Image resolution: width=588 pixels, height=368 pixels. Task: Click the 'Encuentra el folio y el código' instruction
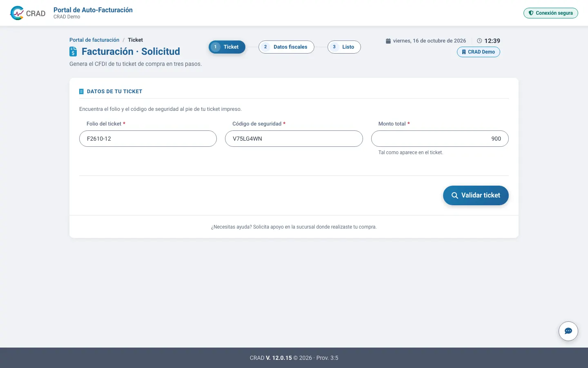point(160,109)
